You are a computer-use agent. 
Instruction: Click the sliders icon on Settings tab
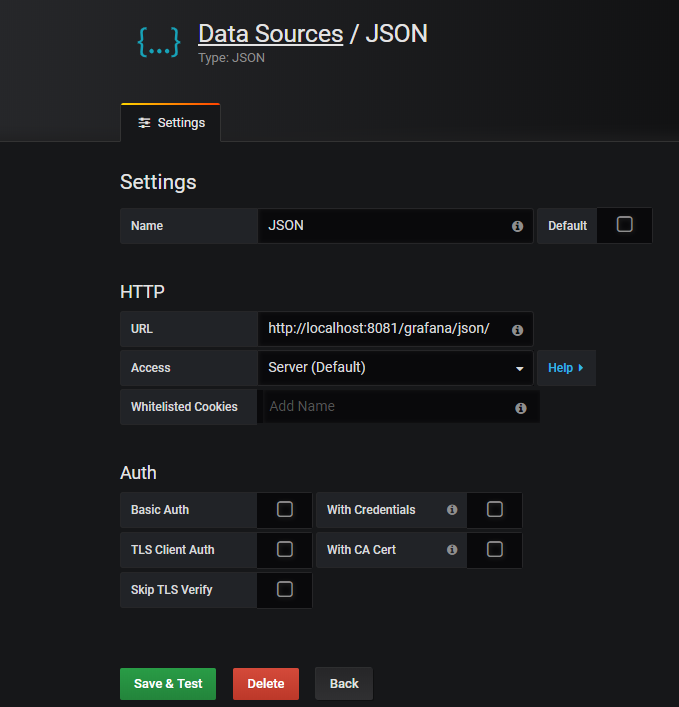coord(144,123)
